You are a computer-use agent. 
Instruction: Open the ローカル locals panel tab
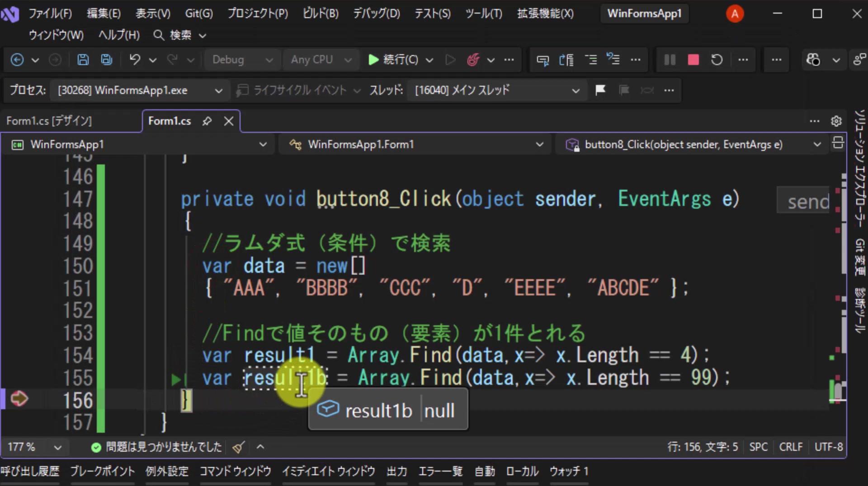(x=522, y=472)
